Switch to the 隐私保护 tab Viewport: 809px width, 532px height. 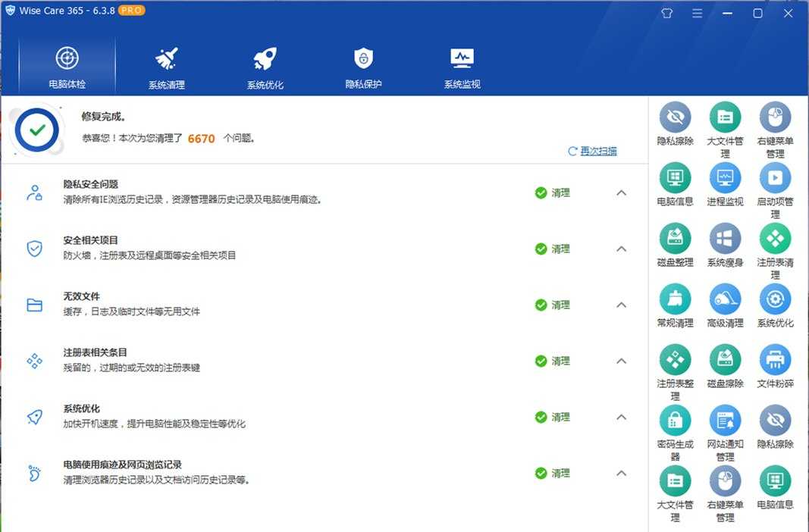[x=363, y=67]
